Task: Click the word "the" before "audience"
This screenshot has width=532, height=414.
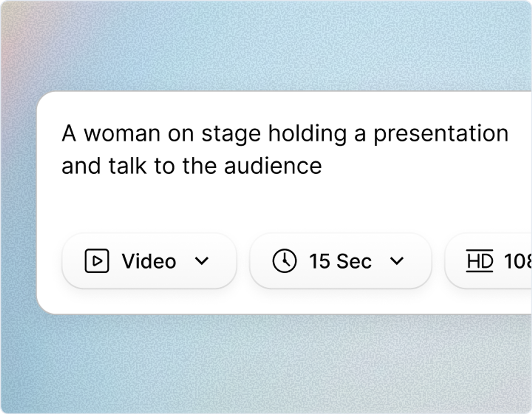Action: coord(199,166)
